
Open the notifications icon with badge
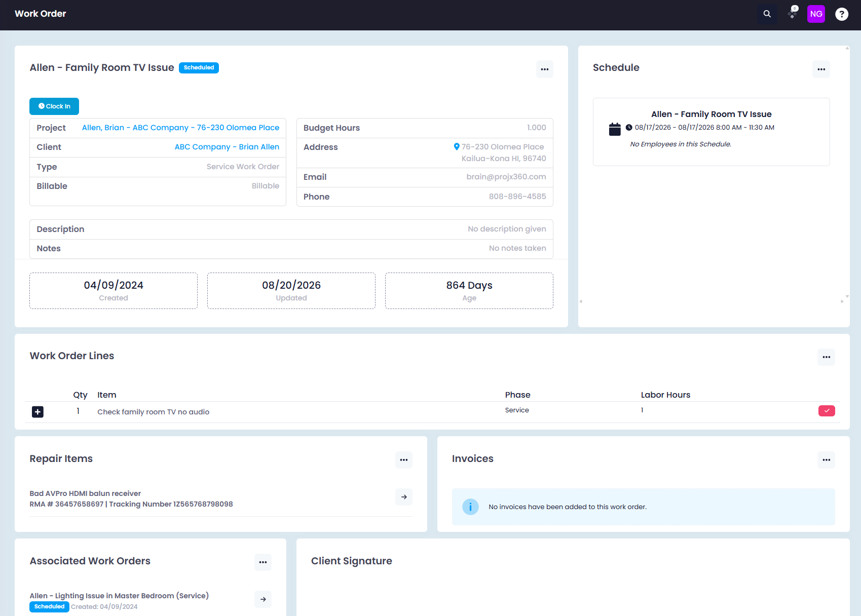pos(793,13)
